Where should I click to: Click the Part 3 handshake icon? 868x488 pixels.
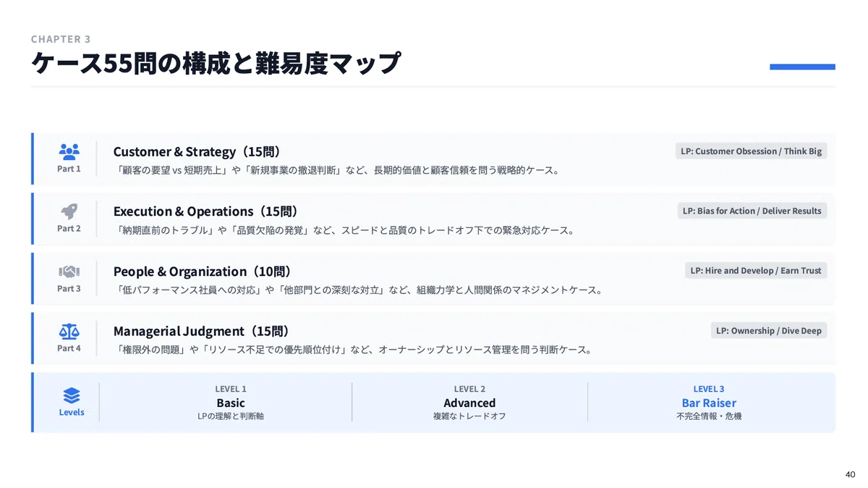(69, 272)
